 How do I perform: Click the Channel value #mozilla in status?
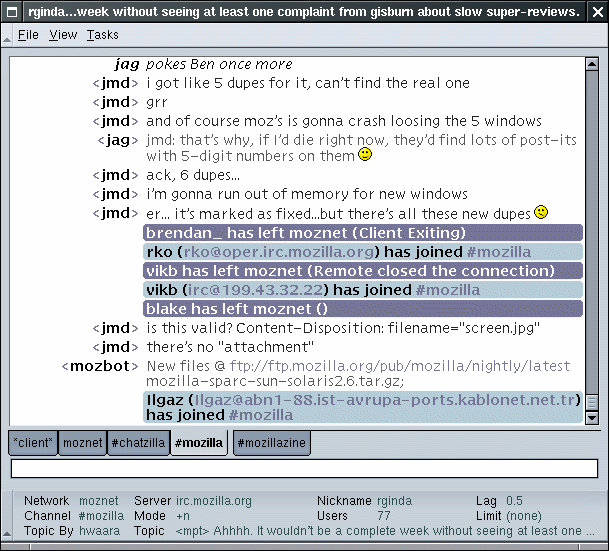point(101,516)
